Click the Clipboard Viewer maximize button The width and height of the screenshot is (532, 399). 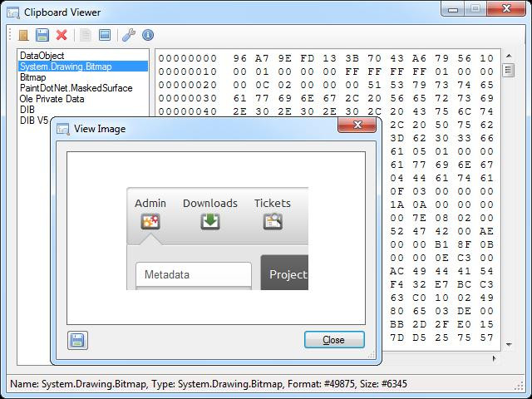coord(475,9)
